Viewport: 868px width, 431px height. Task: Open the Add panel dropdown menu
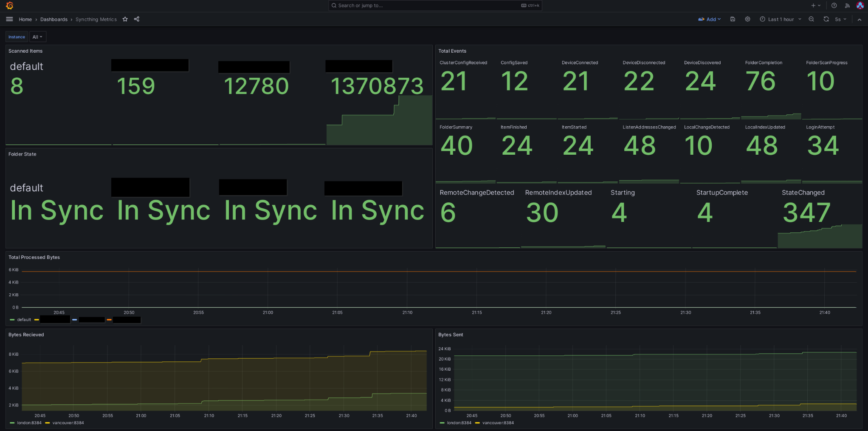pyautogui.click(x=710, y=19)
